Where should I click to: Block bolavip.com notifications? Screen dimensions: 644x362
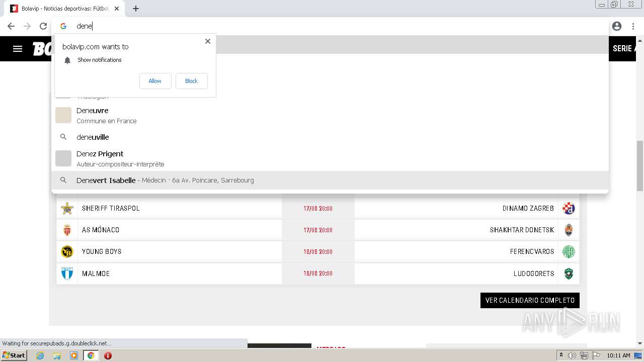coord(191,81)
